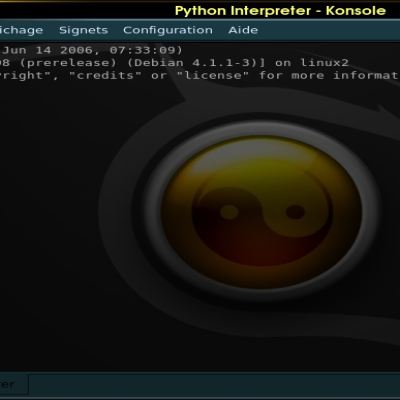Click the terminal text 'on linux2'

pos(312,63)
